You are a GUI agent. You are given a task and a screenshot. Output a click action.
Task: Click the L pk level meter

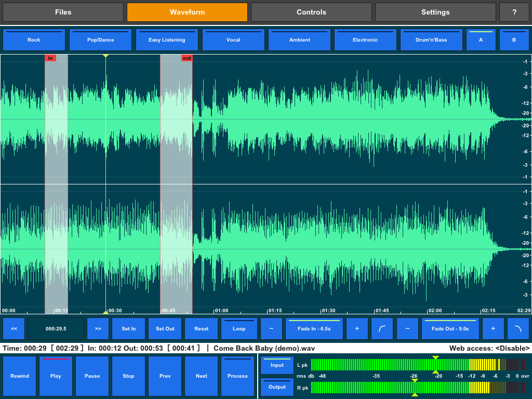point(418,365)
